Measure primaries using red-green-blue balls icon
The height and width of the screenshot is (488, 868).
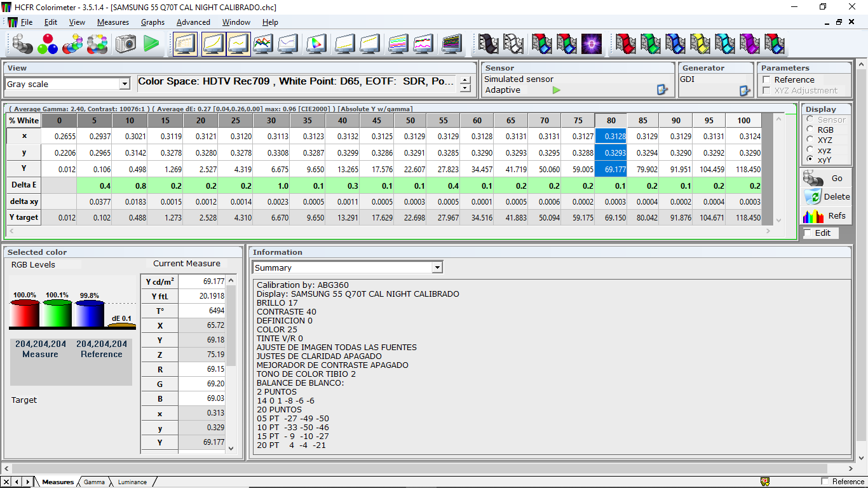48,44
